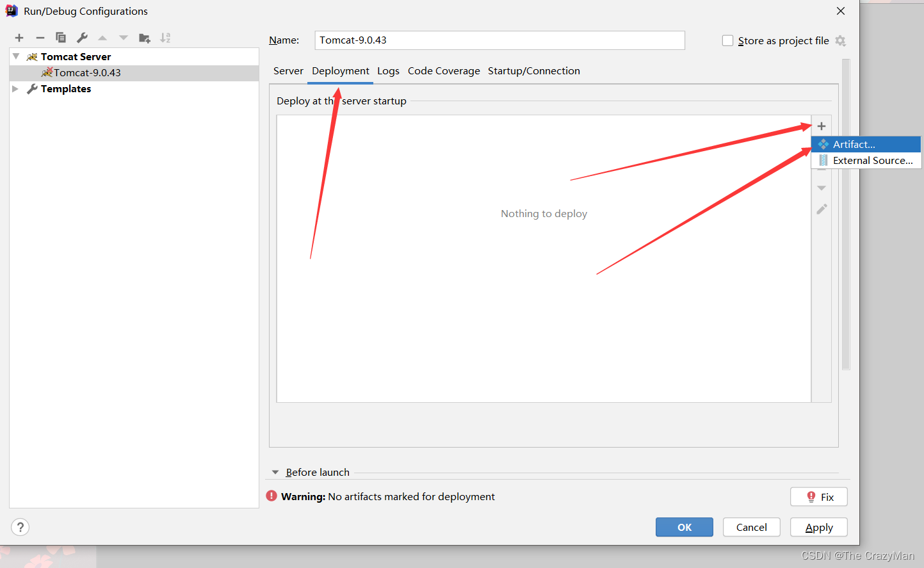Click the 'Before launch' label

point(318,473)
